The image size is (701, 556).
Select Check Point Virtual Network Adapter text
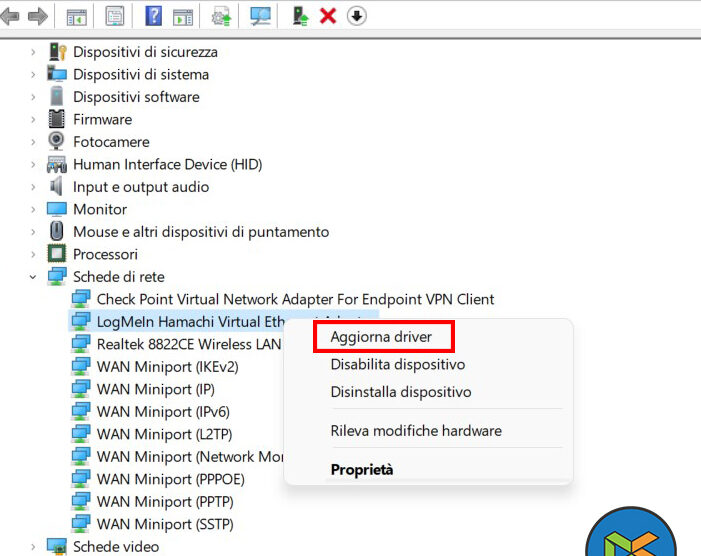(296, 299)
